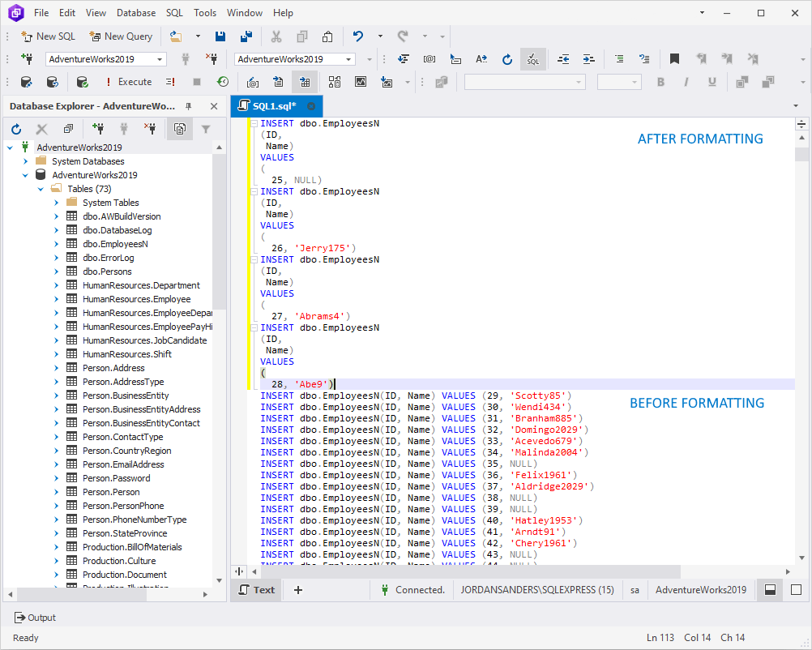Screen dimensions: 812x650
Task: Expand the dbo.EmployeesN table node
Action: (x=57, y=244)
